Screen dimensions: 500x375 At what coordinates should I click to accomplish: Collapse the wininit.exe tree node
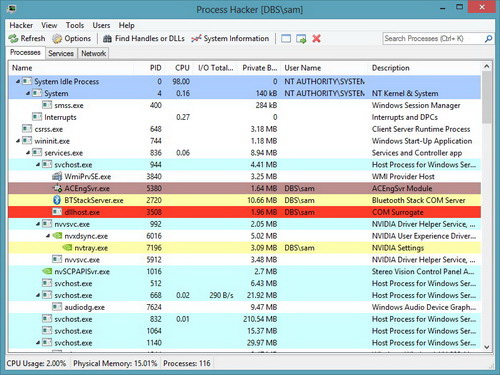18,141
